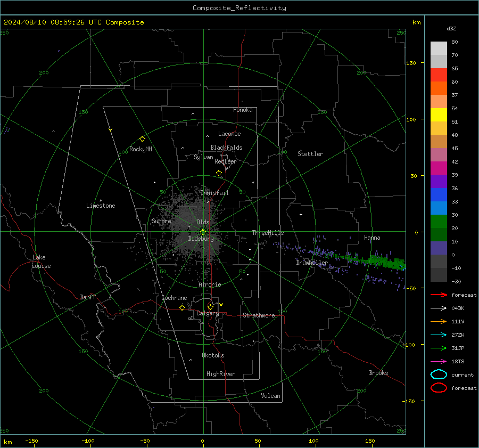Select the cyan 27ZW arrow legend icon
The image size is (479, 448).
(x=439, y=335)
